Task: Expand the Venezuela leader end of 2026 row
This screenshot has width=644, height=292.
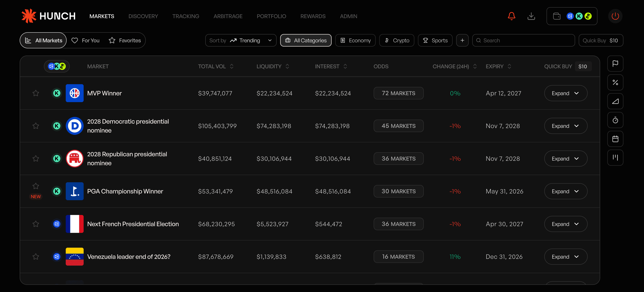Action: (x=566, y=256)
